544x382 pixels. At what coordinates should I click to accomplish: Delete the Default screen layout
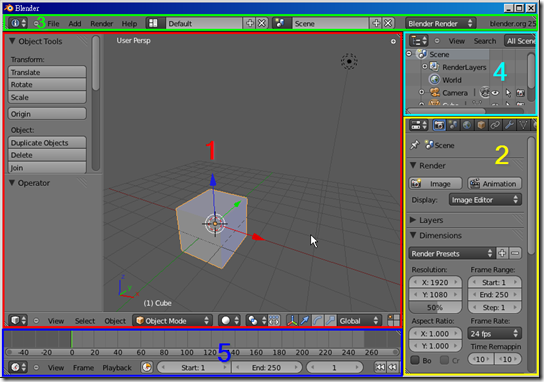[262, 23]
